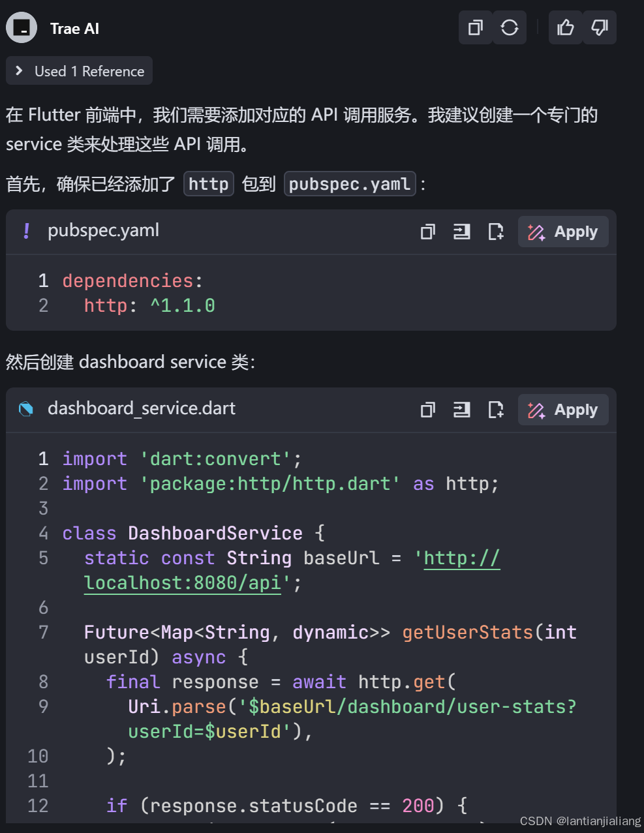Click the import 'package:http/http.dart' line
The height and width of the screenshot is (833, 644).
pyautogui.click(x=281, y=483)
